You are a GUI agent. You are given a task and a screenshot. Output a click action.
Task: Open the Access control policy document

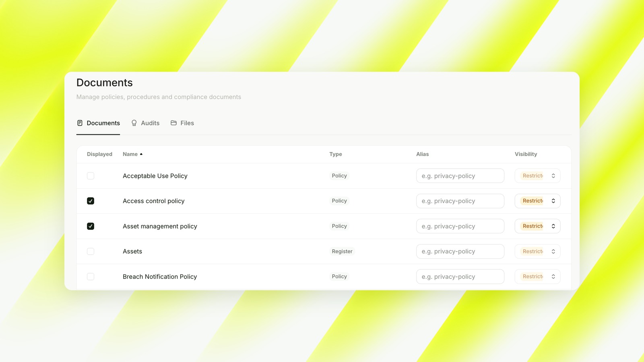pyautogui.click(x=153, y=201)
